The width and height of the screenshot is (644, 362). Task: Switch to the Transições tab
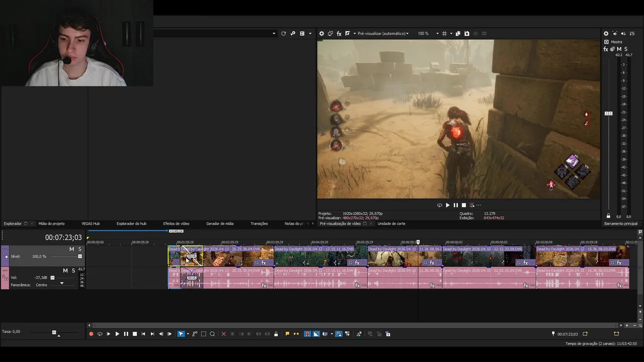coord(259,224)
